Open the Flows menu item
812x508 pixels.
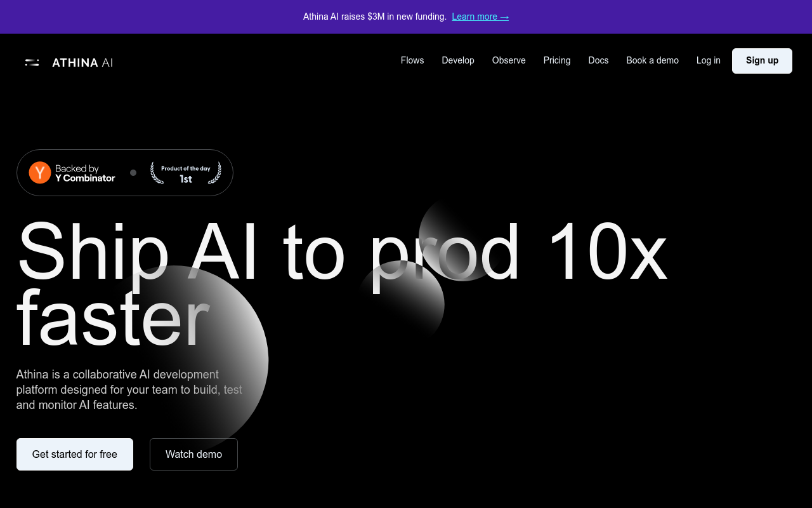pyautogui.click(x=412, y=60)
